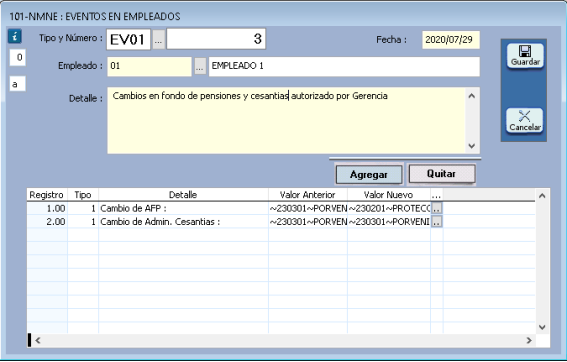The image size is (567, 362).
Task: Click the Valor Anterior column header
Action: click(x=308, y=195)
